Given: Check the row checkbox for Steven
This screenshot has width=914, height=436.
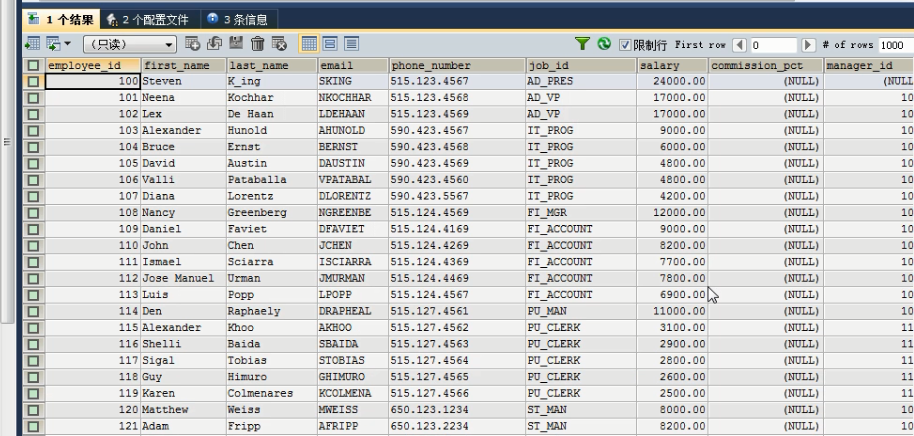Looking at the screenshot, I should point(33,82).
